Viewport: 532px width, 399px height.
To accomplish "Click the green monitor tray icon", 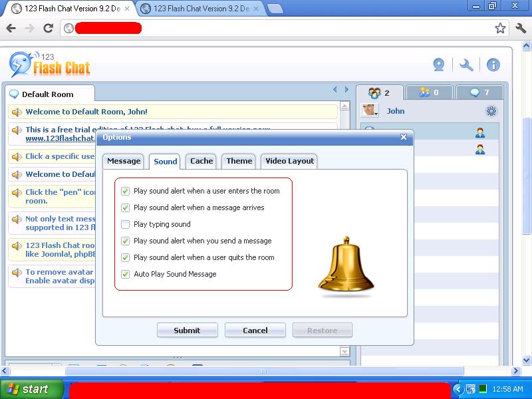I will 483,388.
